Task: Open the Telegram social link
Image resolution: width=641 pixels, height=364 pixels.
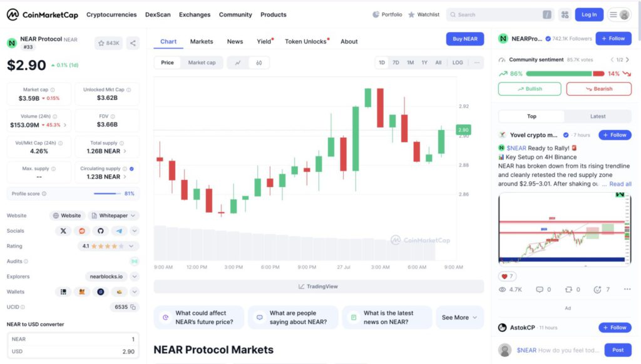Action: (118, 231)
